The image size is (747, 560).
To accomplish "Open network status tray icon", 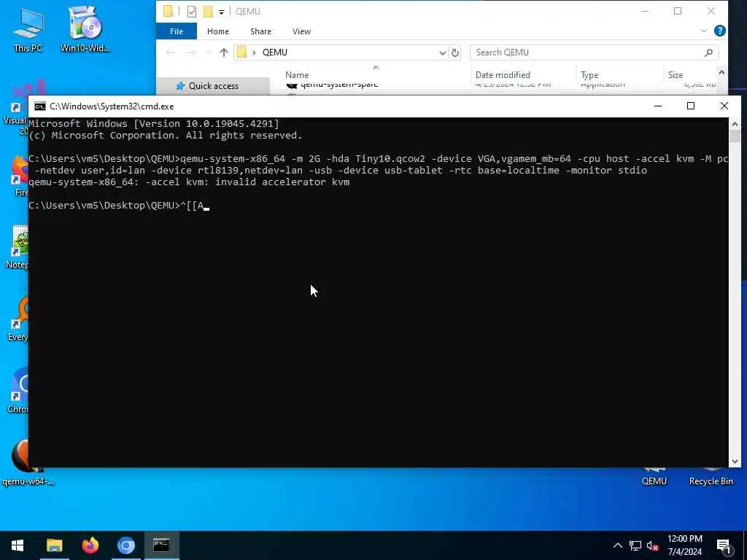I will 635,545.
